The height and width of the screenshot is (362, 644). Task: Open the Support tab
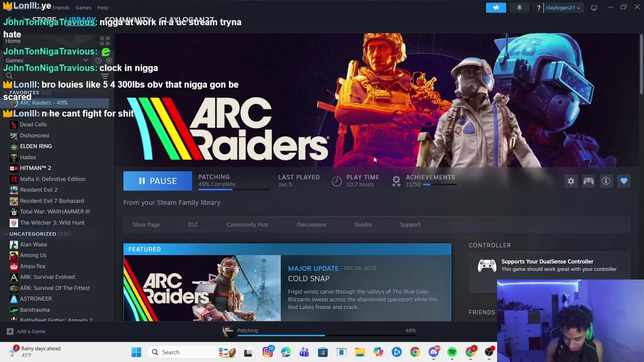point(410,225)
